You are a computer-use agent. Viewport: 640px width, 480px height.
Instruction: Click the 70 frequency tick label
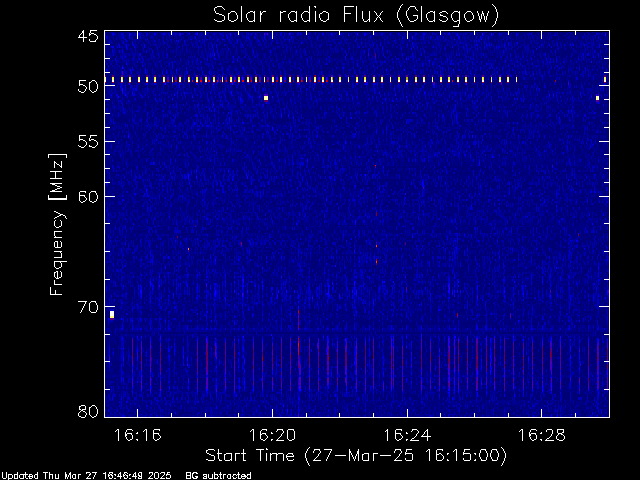88,307
